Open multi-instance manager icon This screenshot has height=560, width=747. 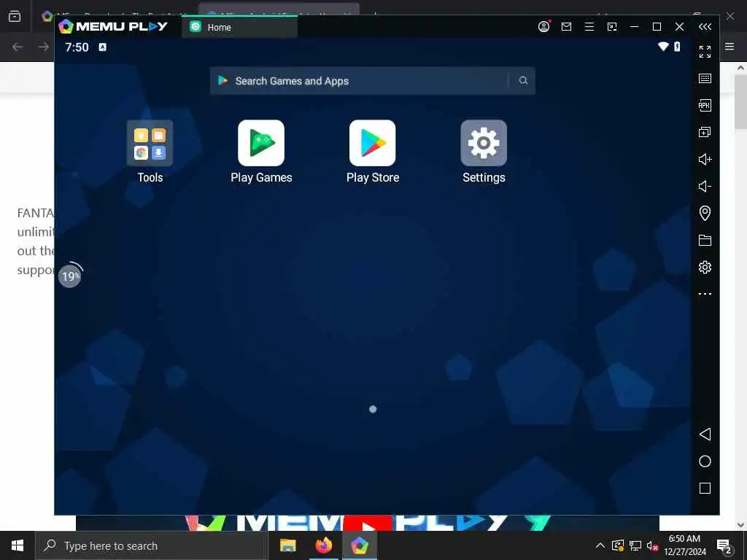[705, 132]
